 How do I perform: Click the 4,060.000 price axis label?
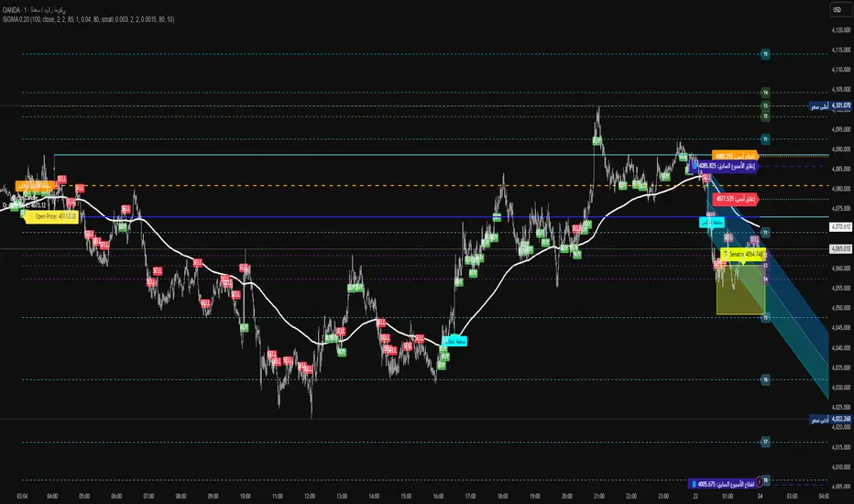(841, 268)
